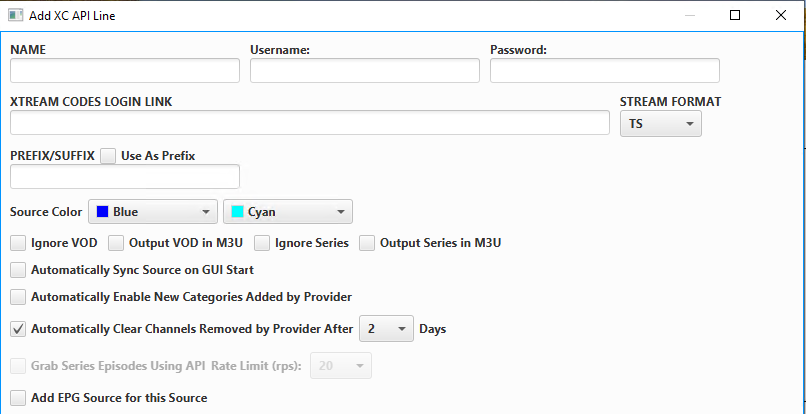Image resolution: width=806 pixels, height=414 pixels.
Task: Focus the Username input field
Action: point(365,70)
